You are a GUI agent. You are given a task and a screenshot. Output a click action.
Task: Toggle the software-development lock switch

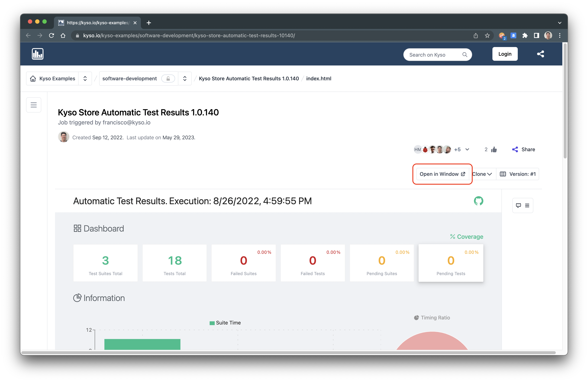(x=168, y=78)
